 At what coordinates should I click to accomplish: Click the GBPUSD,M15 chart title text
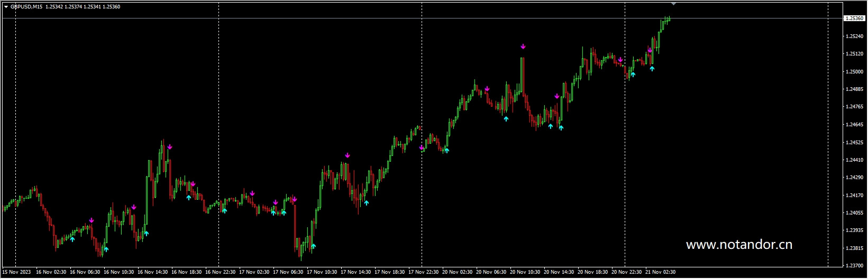pos(26,7)
